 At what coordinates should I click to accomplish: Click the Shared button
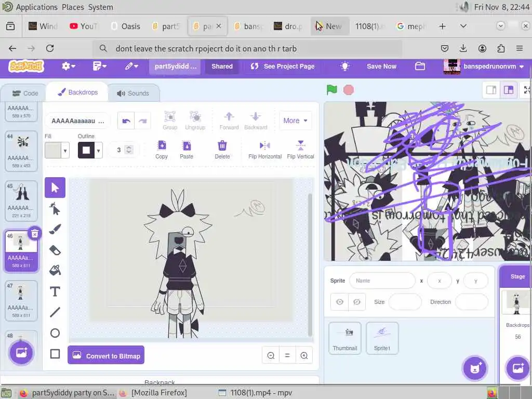point(222,66)
